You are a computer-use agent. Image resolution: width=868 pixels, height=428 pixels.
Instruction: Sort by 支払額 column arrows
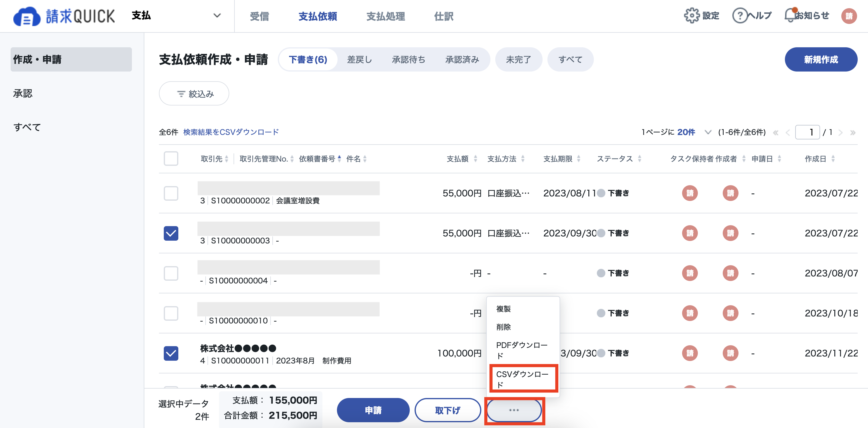pos(476,159)
